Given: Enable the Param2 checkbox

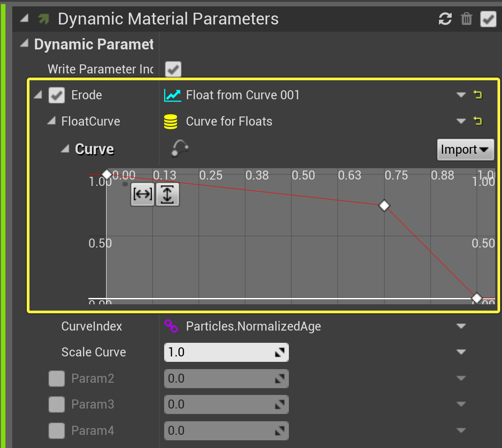Looking at the screenshot, I should click(57, 378).
